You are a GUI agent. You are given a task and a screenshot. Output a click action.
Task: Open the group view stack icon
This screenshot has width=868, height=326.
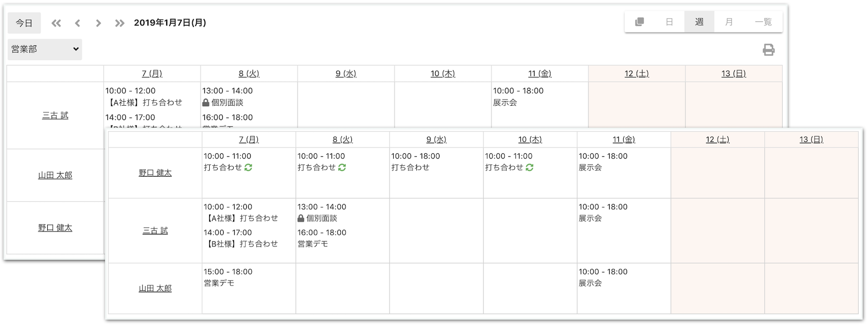tap(640, 22)
